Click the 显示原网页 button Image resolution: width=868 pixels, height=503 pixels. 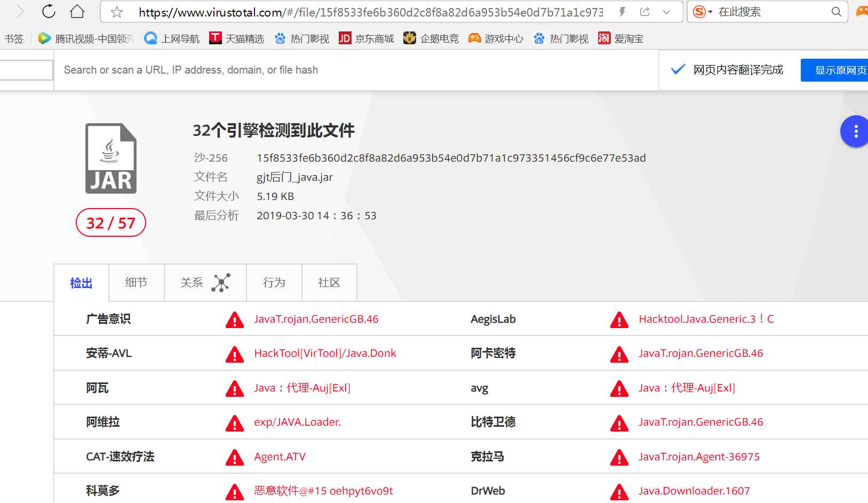pos(835,70)
